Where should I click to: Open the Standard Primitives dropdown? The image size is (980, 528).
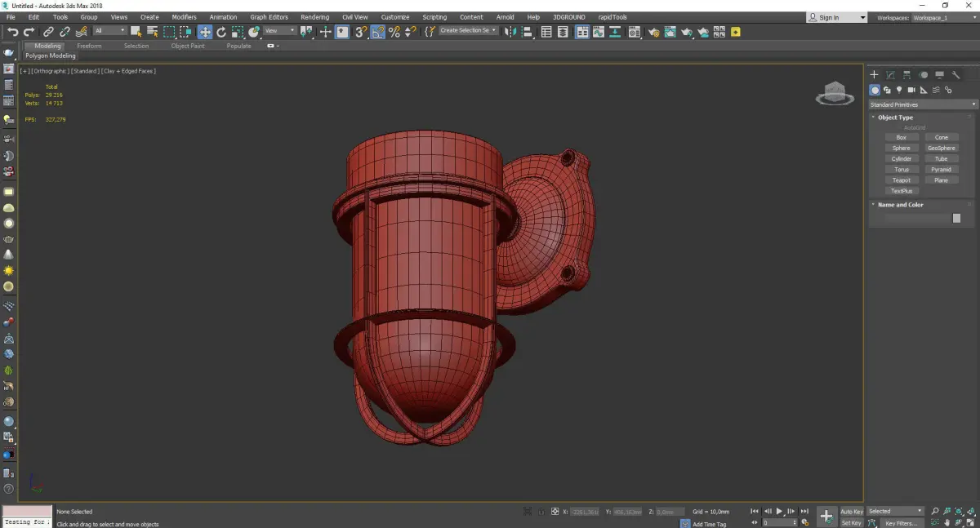pyautogui.click(x=923, y=104)
